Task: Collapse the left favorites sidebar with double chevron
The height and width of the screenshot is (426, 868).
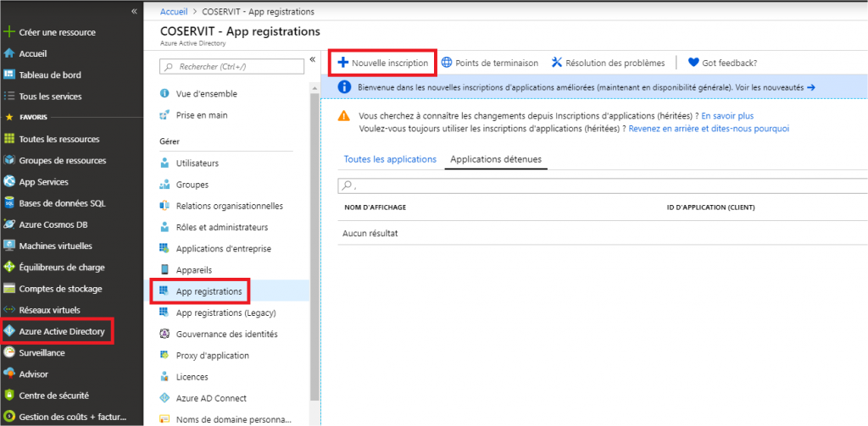Action: pyautogui.click(x=134, y=11)
